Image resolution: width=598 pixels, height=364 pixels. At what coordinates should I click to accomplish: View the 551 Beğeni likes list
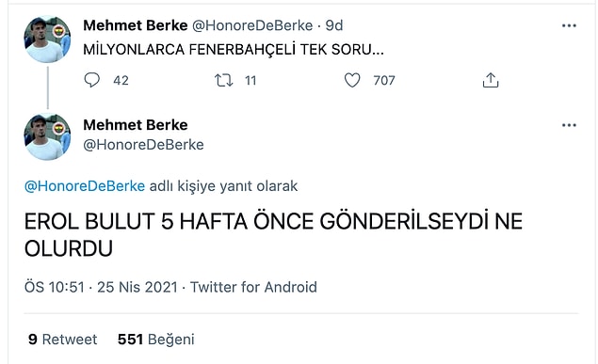[x=156, y=340]
